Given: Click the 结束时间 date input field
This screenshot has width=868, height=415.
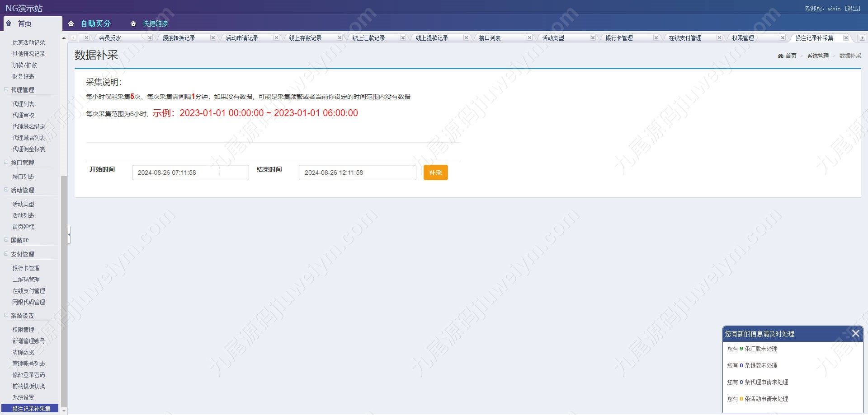Looking at the screenshot, I should 357,173.
